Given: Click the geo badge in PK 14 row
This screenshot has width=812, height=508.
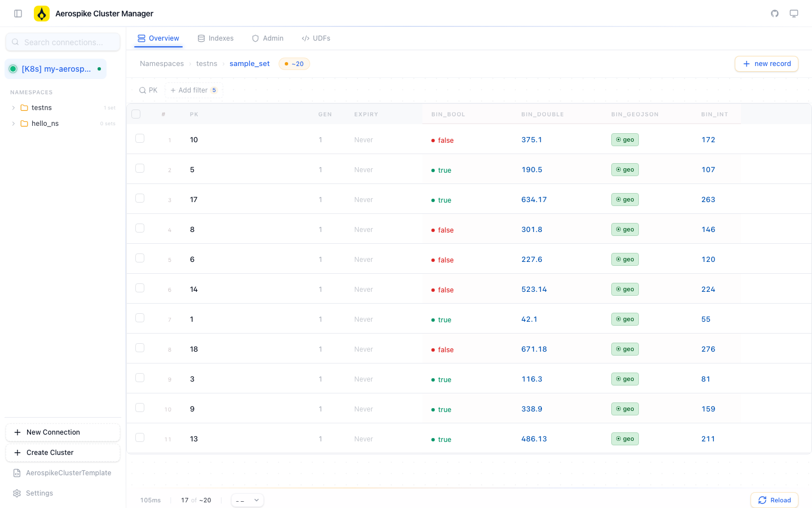Looking at the screenshot, I should (625, 289).
